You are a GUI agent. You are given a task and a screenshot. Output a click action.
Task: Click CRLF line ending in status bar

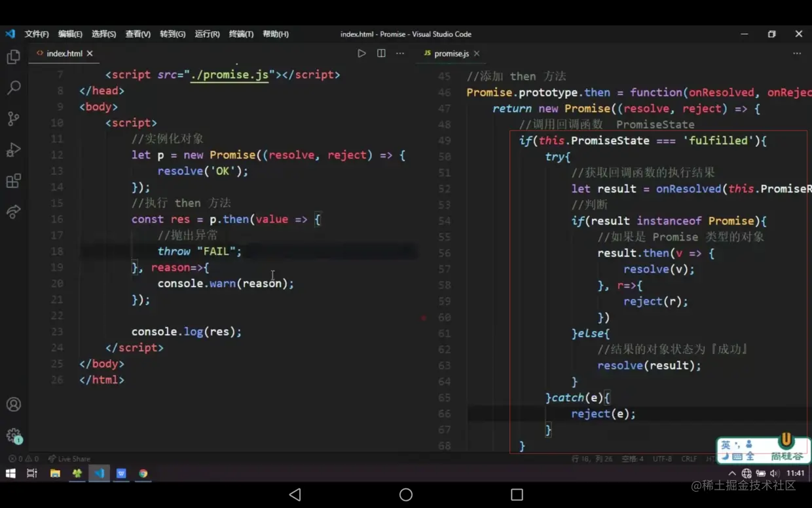pyautogui.click(x=689, y=459)
